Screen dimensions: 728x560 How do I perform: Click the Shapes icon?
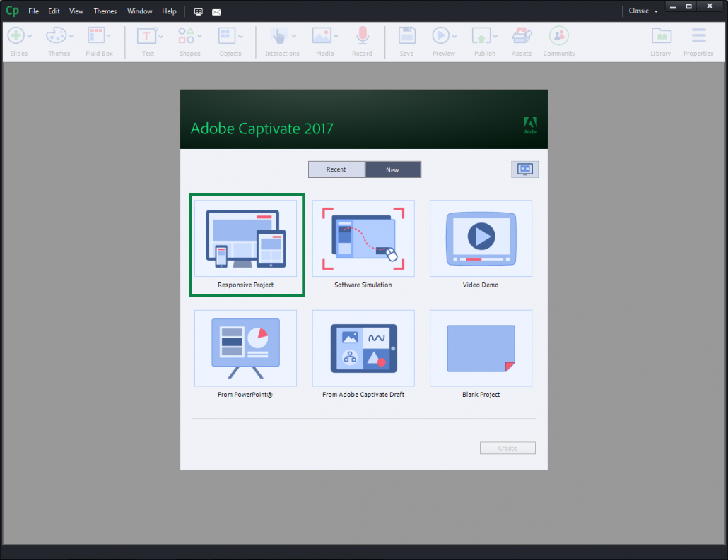pos(186,36)
